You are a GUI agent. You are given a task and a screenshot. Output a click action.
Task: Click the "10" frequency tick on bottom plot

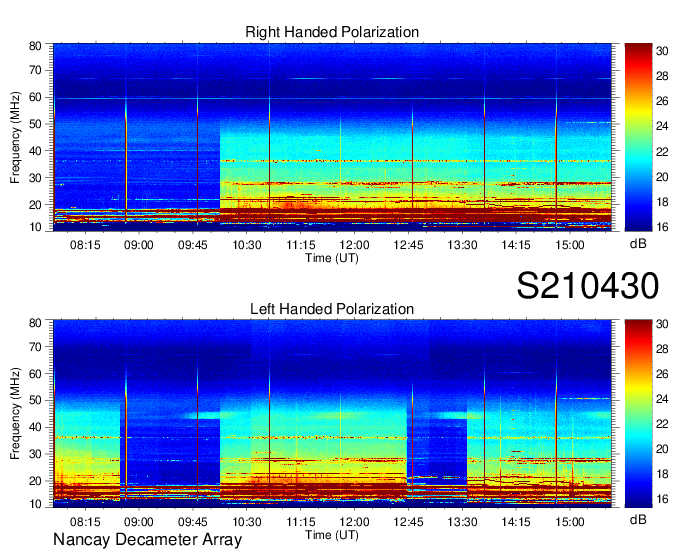[x=35, y=504]
